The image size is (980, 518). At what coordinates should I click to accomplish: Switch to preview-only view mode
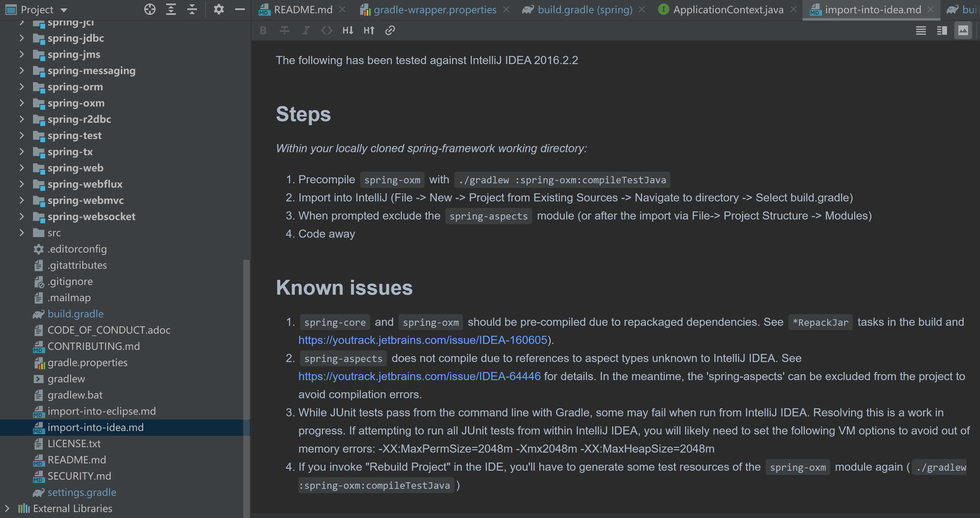coord(963,30)
